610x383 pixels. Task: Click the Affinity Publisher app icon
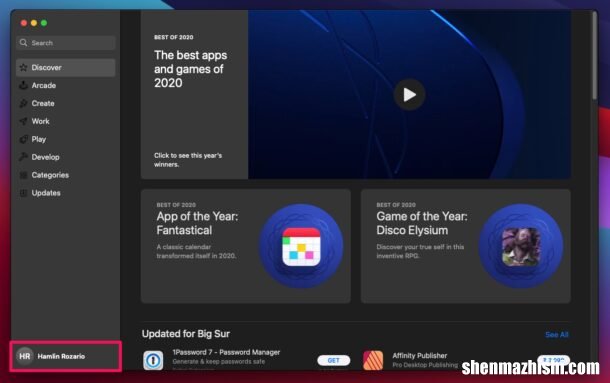point(373,360)
